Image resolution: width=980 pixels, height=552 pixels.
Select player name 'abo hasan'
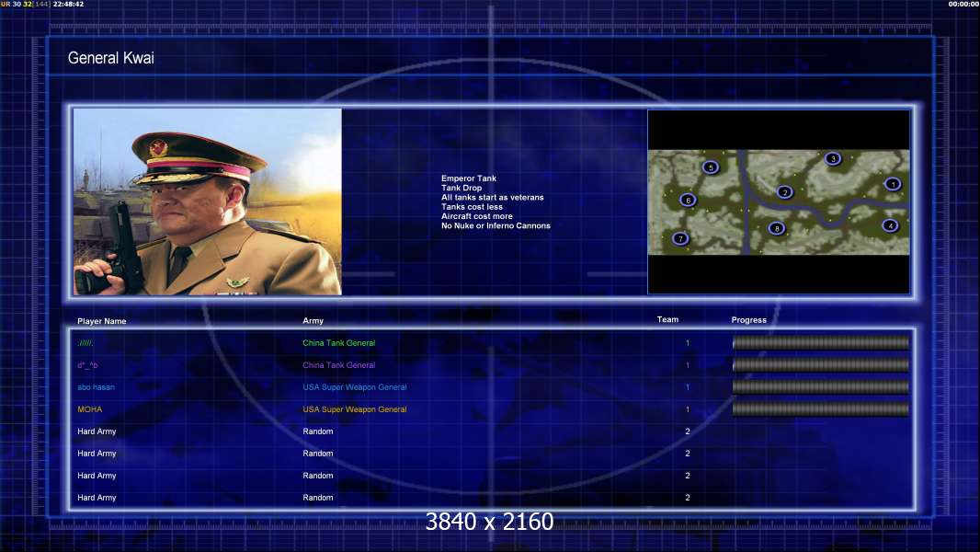(x=97, y=387)
